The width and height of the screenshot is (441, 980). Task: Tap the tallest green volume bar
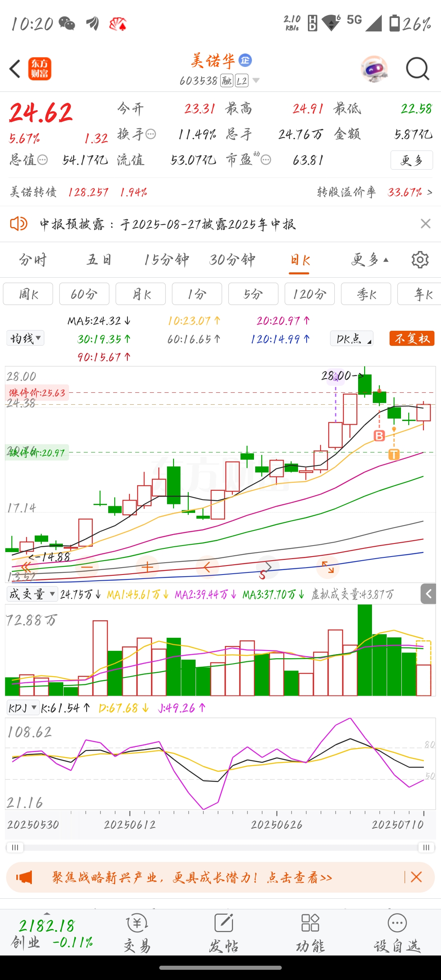pyautogui.click(x=365, y=650)
